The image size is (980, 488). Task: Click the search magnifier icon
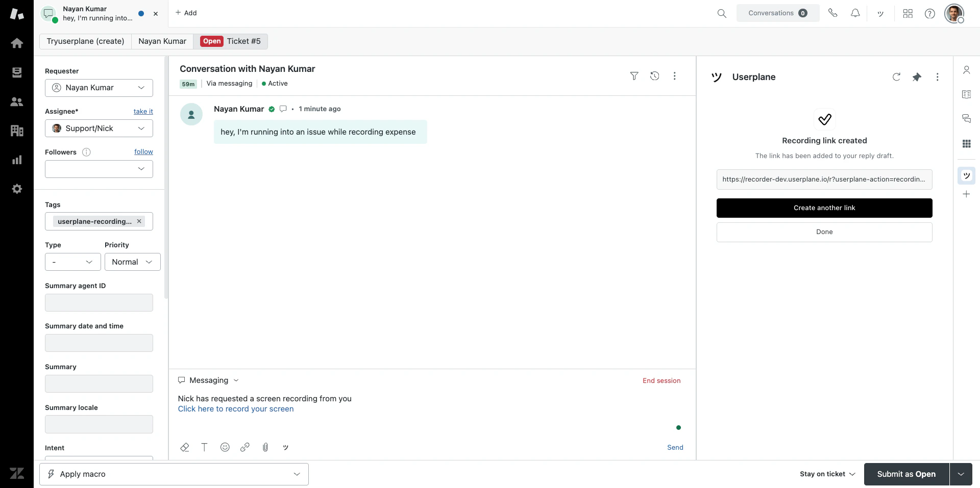(721, 13)
